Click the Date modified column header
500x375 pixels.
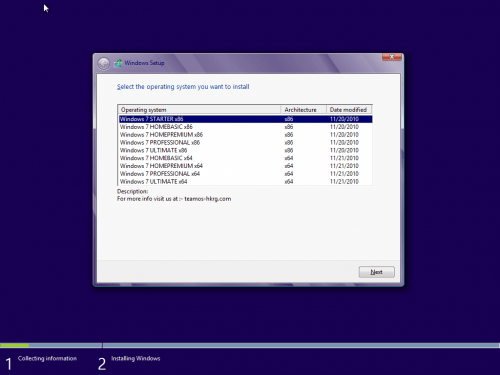(349, 110)
